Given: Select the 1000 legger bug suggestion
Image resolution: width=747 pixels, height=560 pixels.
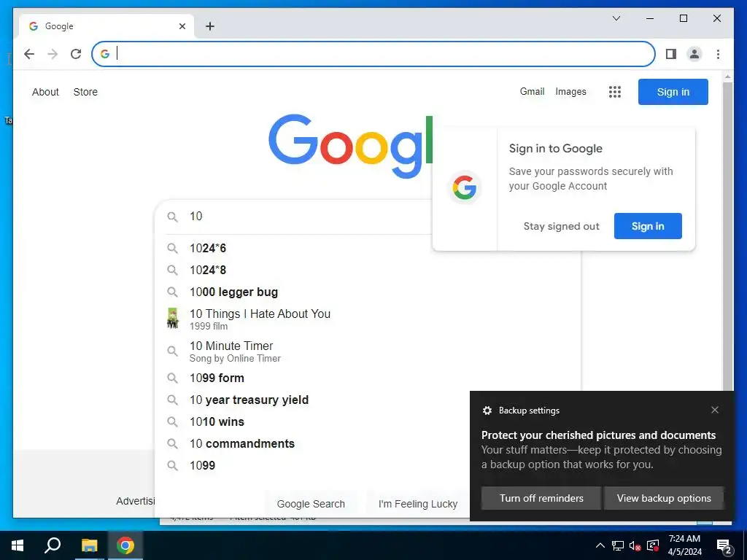Looking at the screenshot, I should 368,292.
